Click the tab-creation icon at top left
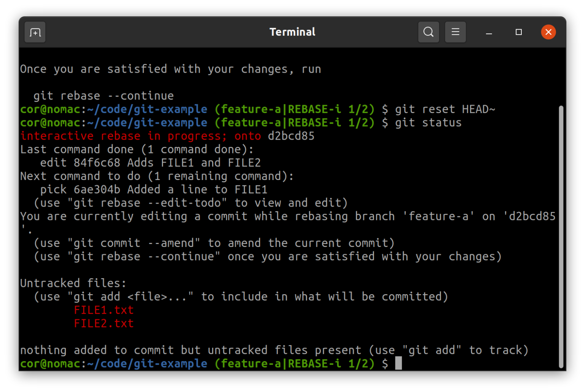 35,32
